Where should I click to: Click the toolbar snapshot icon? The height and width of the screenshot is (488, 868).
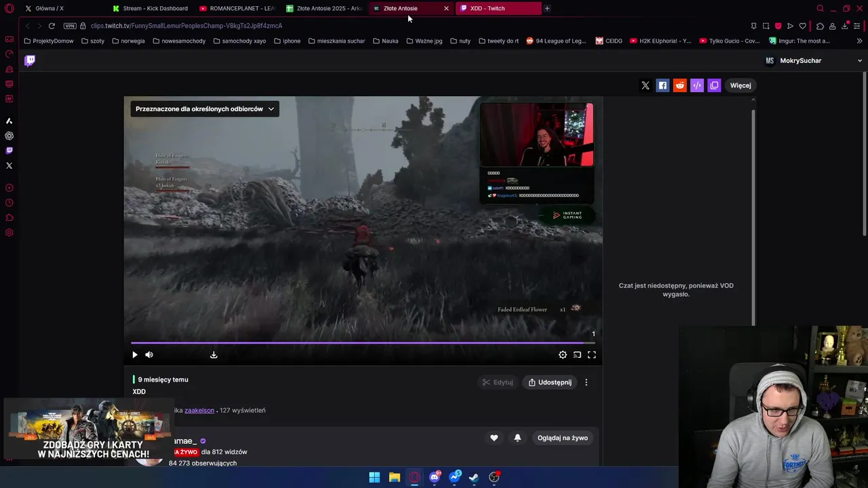[x=766, y=26]
